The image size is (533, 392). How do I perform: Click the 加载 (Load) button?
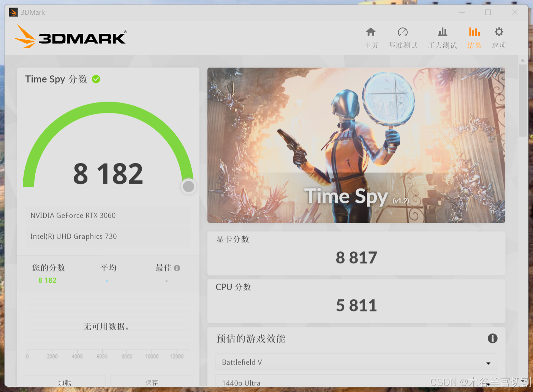[x=65, y=381]
